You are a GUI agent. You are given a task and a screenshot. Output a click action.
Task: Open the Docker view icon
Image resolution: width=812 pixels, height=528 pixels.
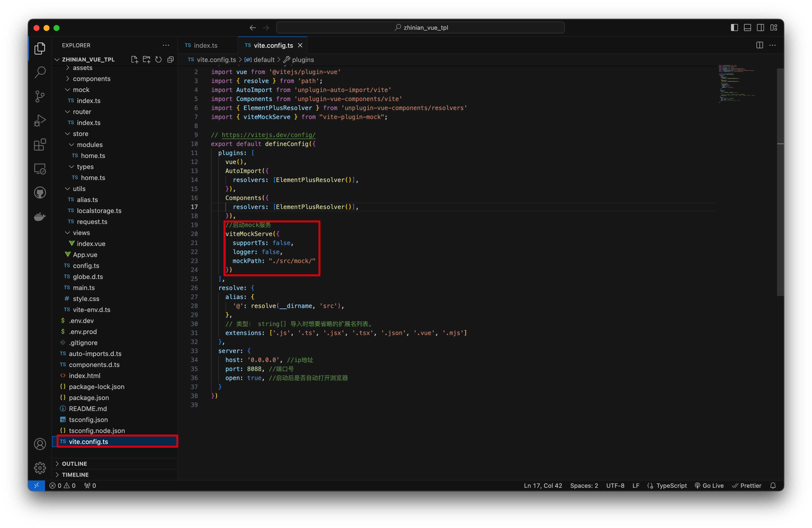40,216
